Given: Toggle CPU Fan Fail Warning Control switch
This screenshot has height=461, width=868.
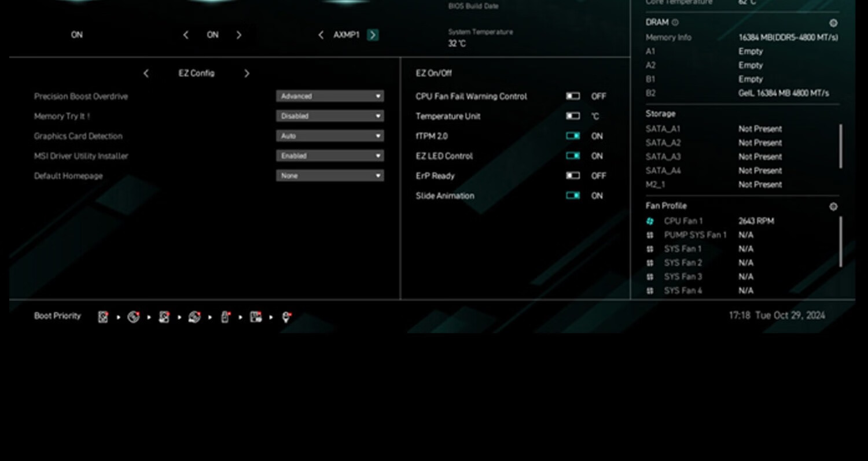Looking at the screenshot, I should pos(573,96).
